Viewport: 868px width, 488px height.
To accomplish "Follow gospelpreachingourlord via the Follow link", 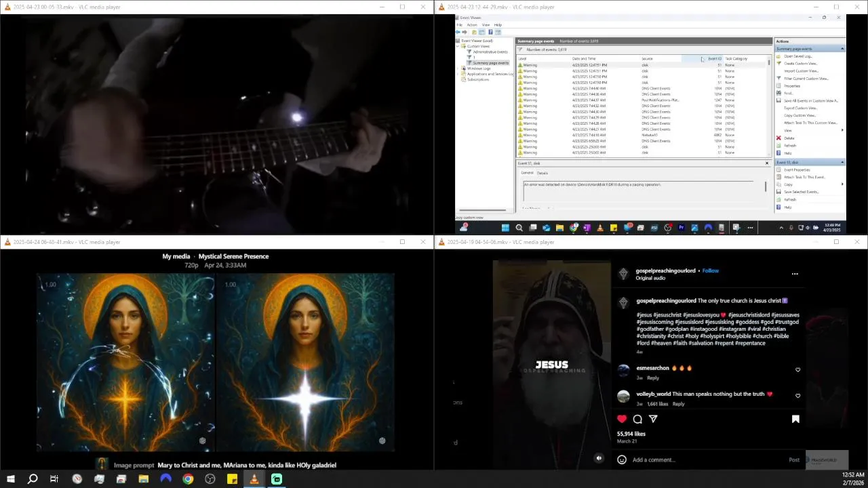I will 711,270.
